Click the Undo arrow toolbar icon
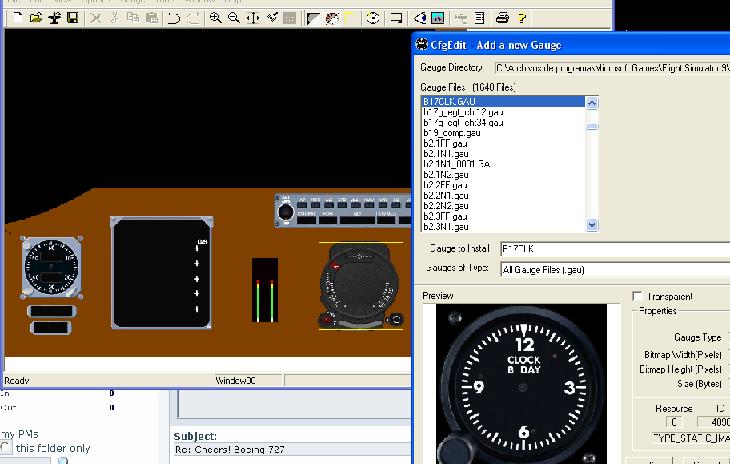The width and height of the screenshot is (730, 464). pyautogui.click(x=172, y=18)
